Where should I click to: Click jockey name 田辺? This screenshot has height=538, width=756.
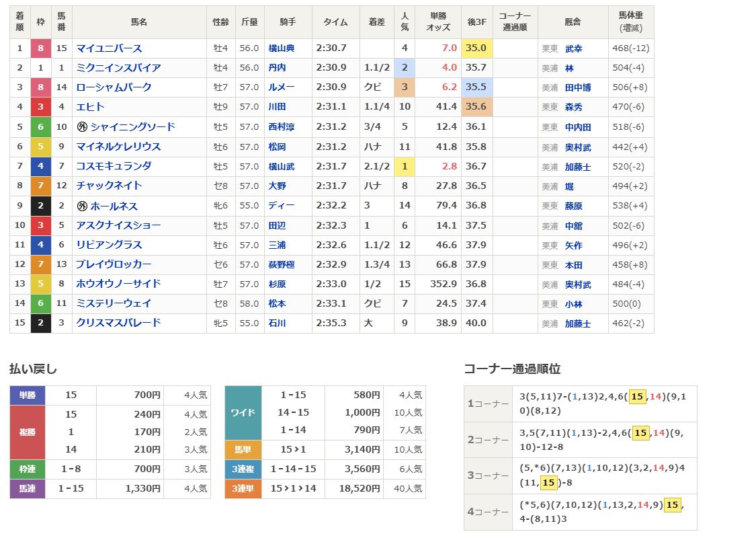[278, 225]
